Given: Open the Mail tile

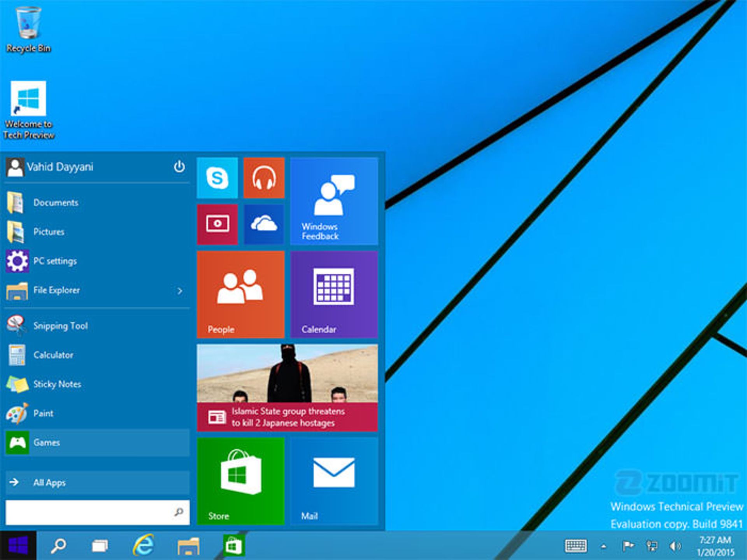Looking at the screenshot, I should (x=334, y=481).
